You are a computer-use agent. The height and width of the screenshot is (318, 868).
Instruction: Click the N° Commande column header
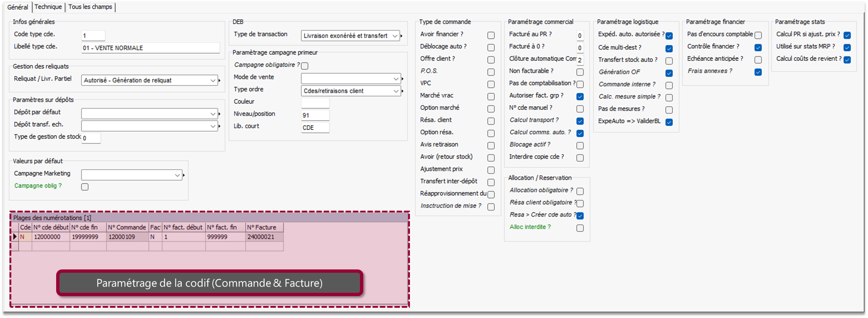(127, 227)
